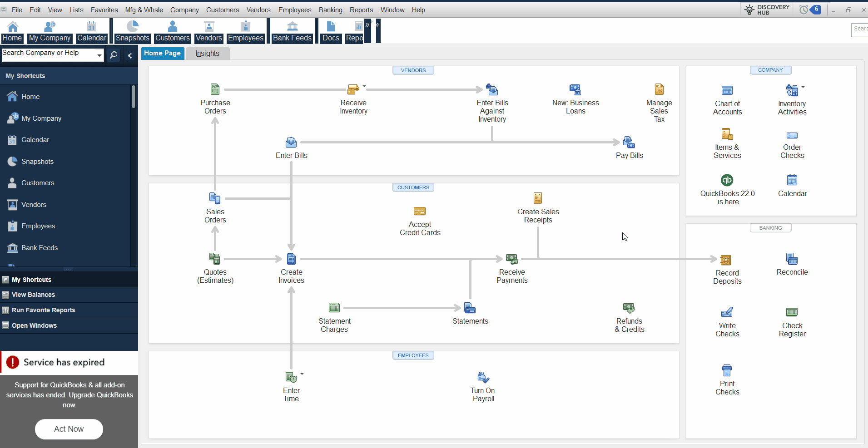Open the Reconcile icon
868x448 pixels.
tap(792, 259)
